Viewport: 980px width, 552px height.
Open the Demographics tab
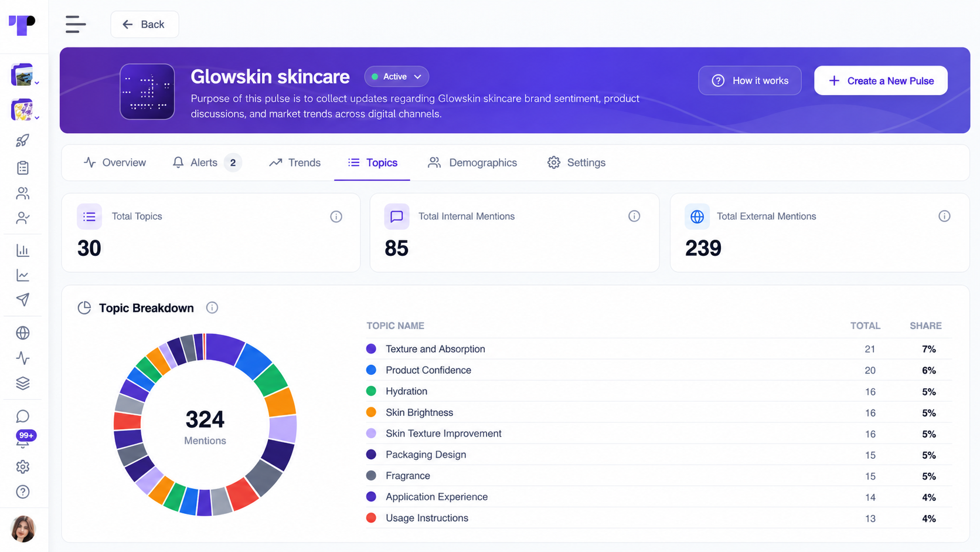(x=472, y=162)
